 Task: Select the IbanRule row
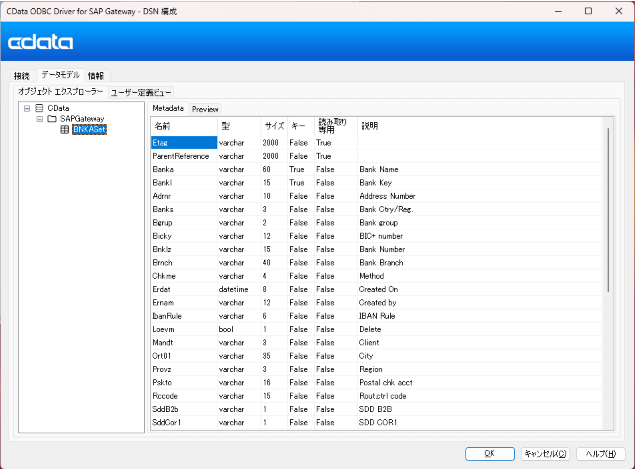click(x=377, y=316)
